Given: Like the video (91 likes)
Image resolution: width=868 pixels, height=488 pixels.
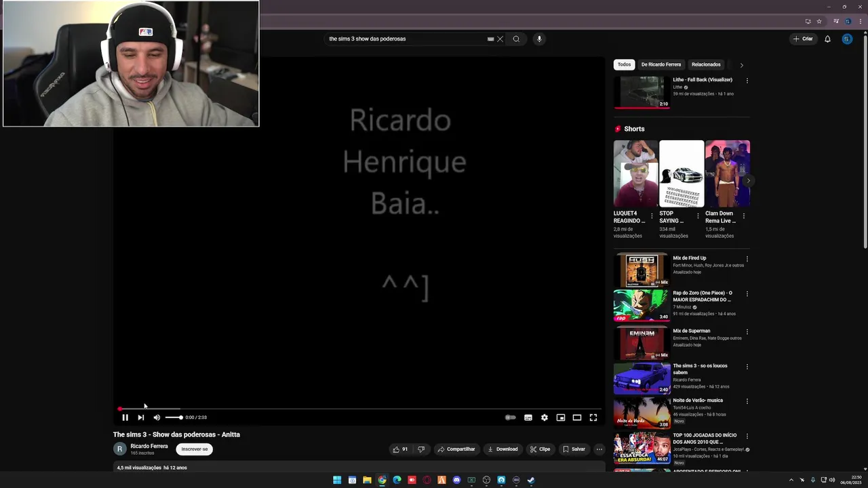Looking at the screenshot, I should (x=400, y=449).
